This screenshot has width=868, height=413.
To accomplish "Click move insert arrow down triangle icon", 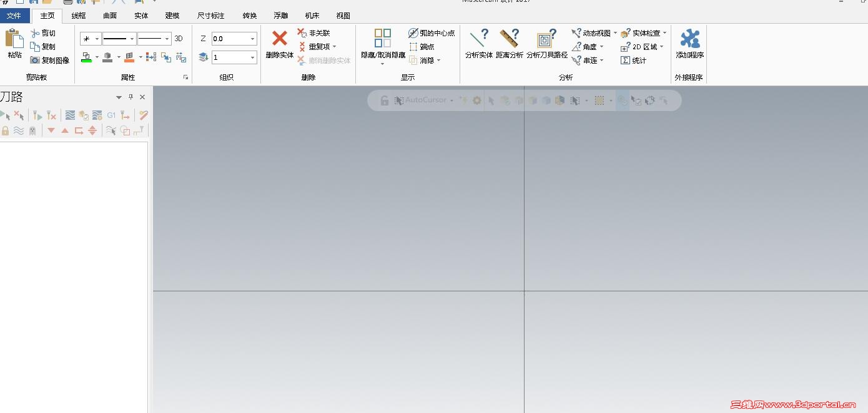I will (x=51, y=130).
